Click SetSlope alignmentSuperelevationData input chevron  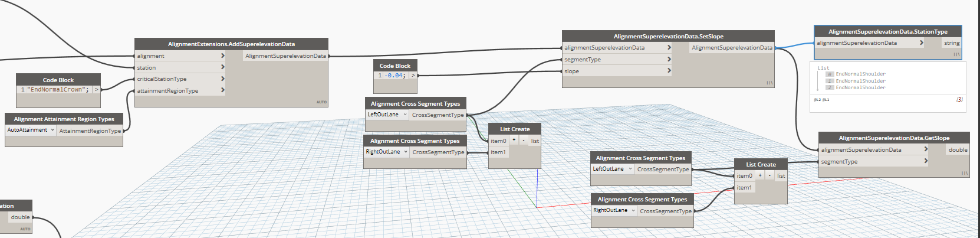pyautogui.click(x=669, y=47)
